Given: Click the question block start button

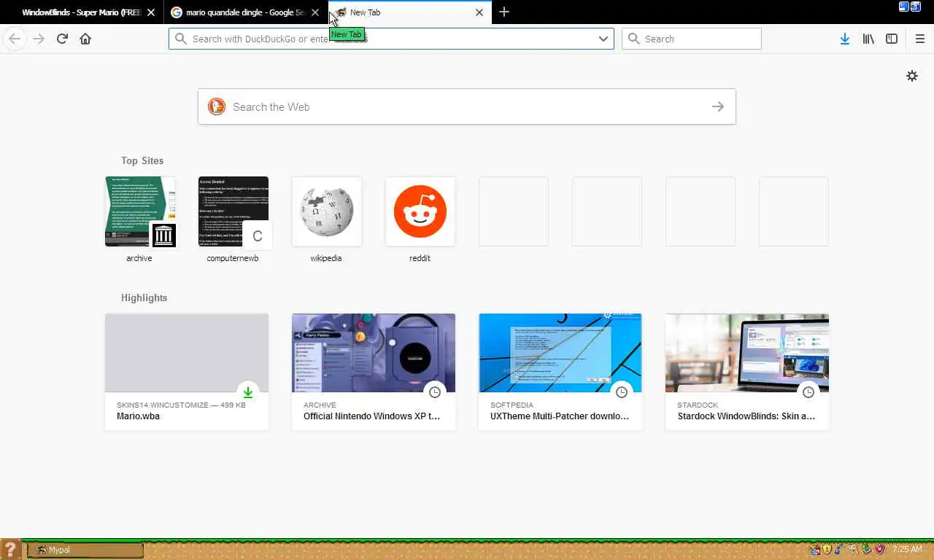Looking at the screenshot, I should click(9, 550).
